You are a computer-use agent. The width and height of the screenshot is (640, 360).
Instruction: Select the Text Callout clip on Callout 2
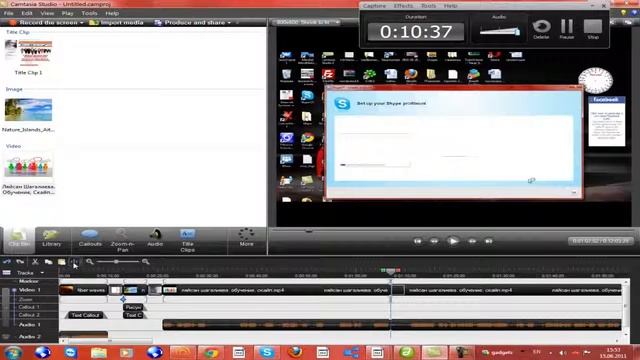click(86, 315)
